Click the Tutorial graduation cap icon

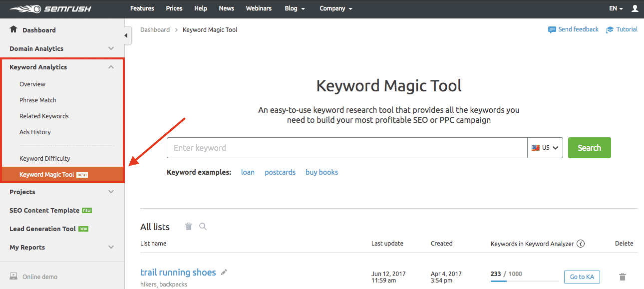tap(610, 30)
